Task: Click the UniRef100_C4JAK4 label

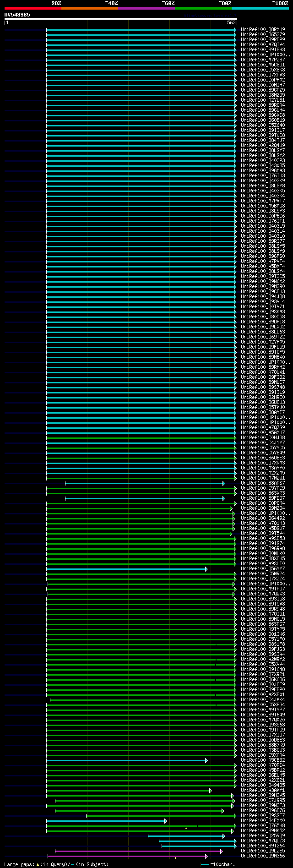Action: (263, 699)
